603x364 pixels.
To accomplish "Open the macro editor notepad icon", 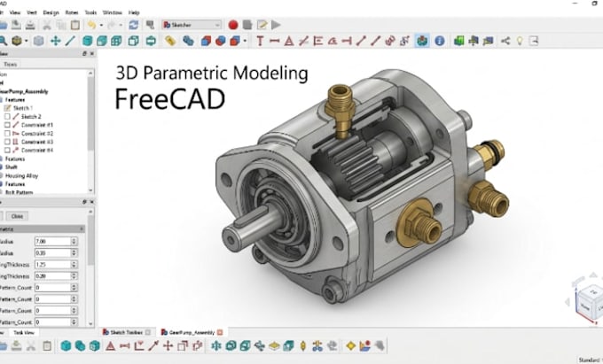I will coord(262,25).
